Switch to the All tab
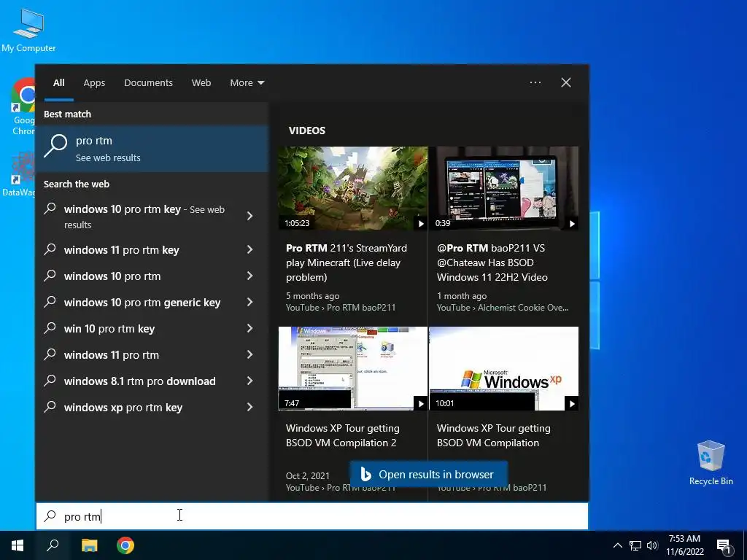 coord(58,82)
